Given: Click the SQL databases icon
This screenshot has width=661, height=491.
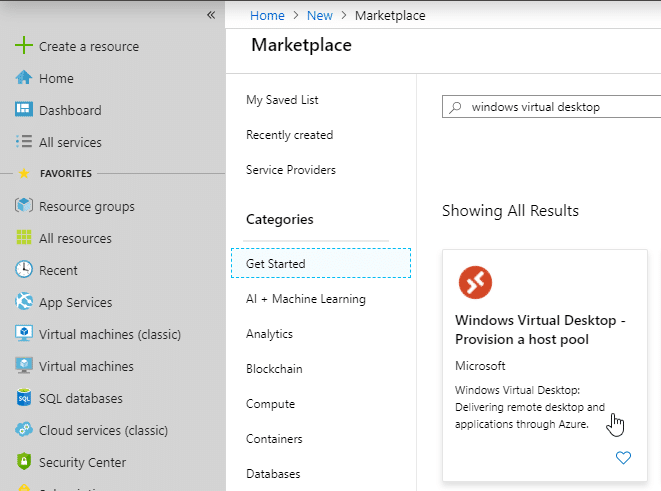Looking at the screenshot, I should (24, 397).
